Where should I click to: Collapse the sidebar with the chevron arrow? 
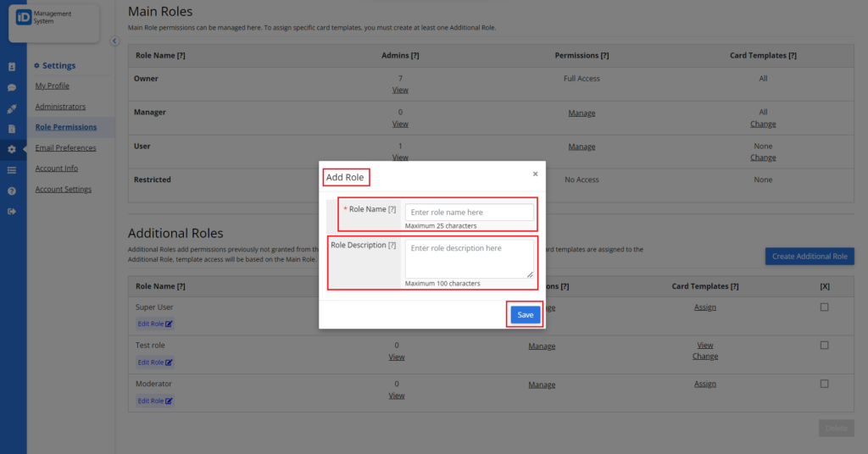(114, 41)
